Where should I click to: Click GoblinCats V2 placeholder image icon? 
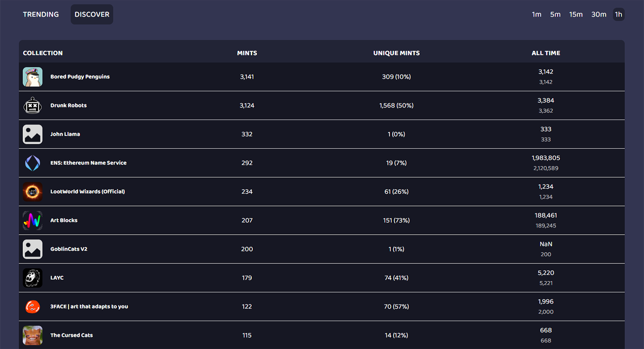pos(33,249)
